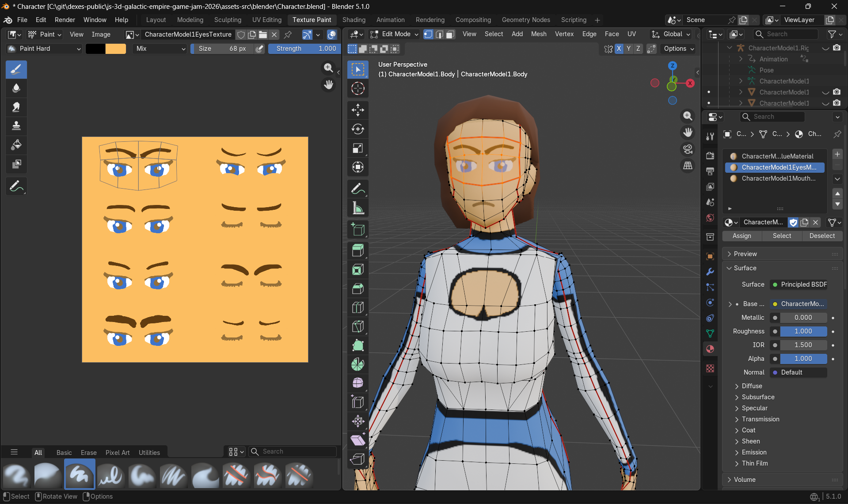Open the Render properties tab
848x504 pixels.
tap(710, 155)
